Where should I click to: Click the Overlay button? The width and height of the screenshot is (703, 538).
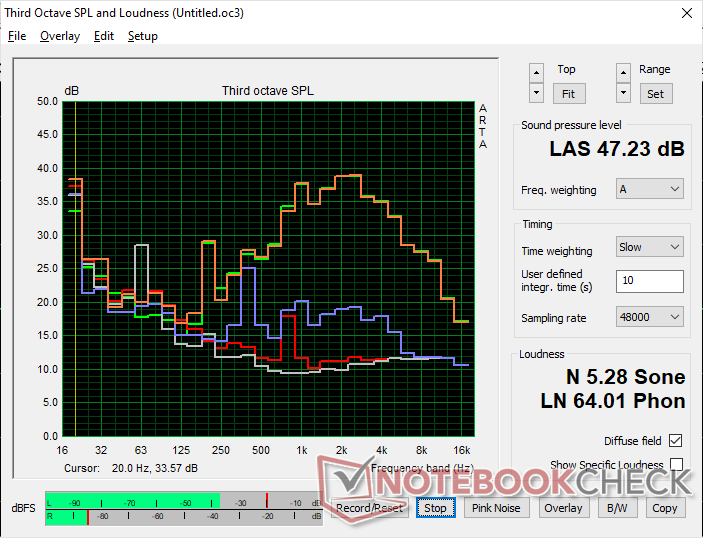564,508
